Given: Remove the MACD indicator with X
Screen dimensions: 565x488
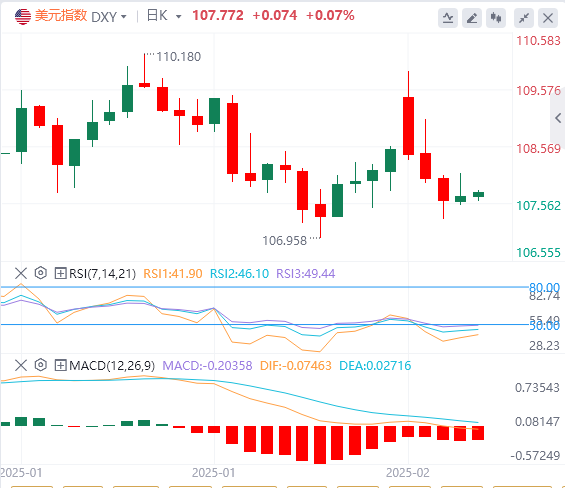Looking at the screenshot, I should [x=21, y=365].
